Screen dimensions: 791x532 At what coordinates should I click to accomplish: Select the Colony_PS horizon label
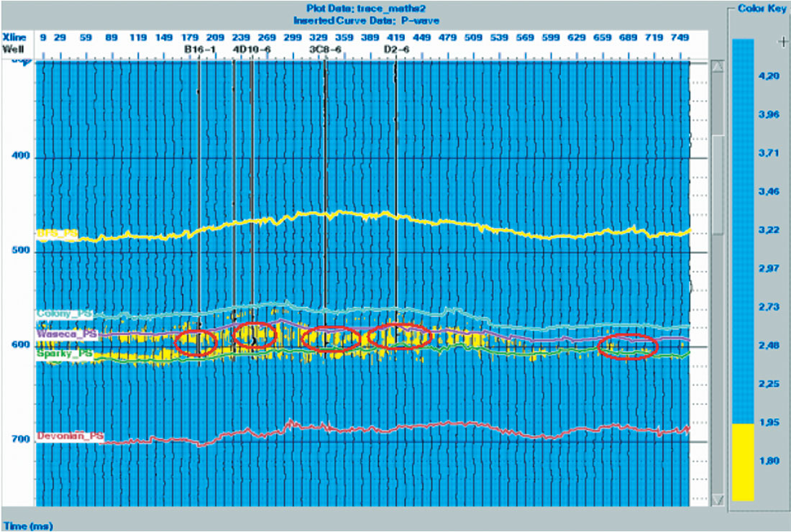click(x=65, y=313)
